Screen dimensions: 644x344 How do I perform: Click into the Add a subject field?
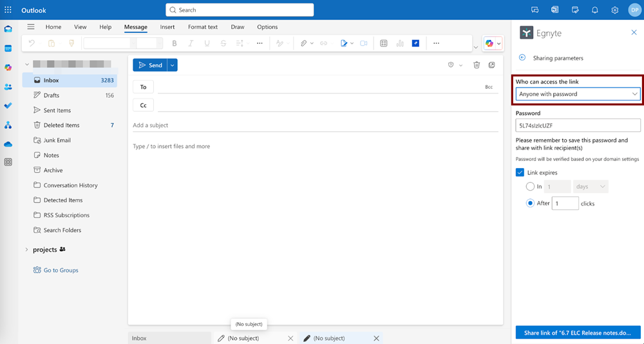[x=315, y=125]
